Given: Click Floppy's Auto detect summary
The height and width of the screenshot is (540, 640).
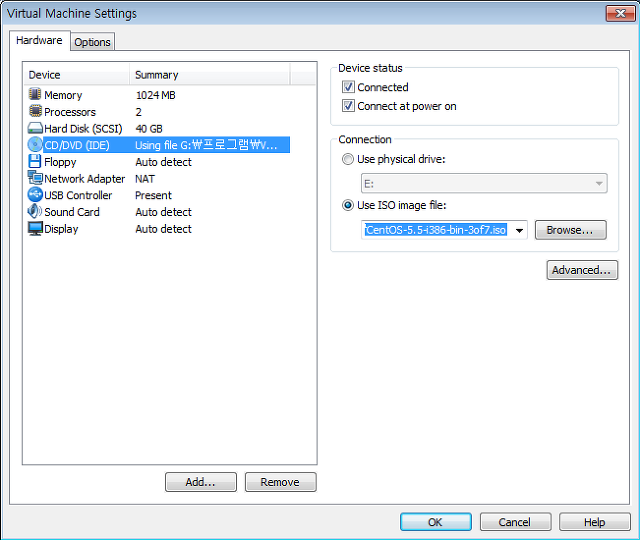Looking at the screenshot, I should coord(163,162).
